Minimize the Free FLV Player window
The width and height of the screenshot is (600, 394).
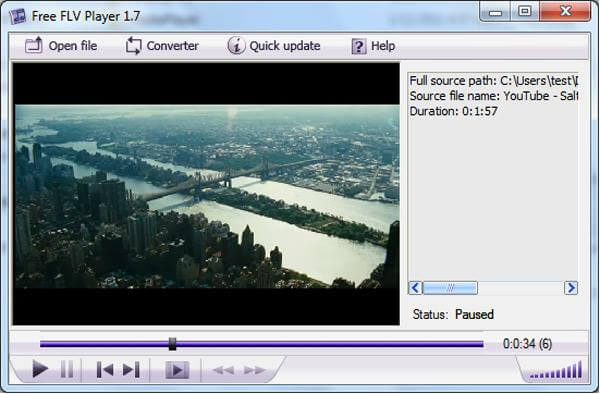pyautogui.click(x=495, y=13)
